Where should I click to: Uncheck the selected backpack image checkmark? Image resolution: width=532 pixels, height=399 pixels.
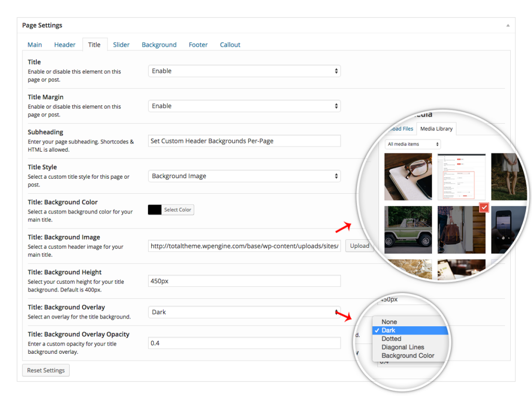coord(484,207)
